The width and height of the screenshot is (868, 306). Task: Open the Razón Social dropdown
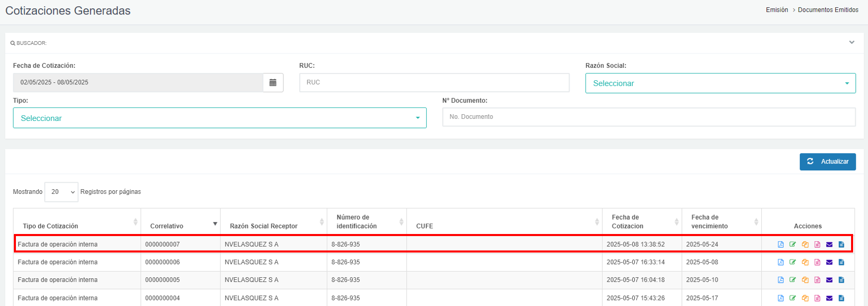click(x=720, y=83)
